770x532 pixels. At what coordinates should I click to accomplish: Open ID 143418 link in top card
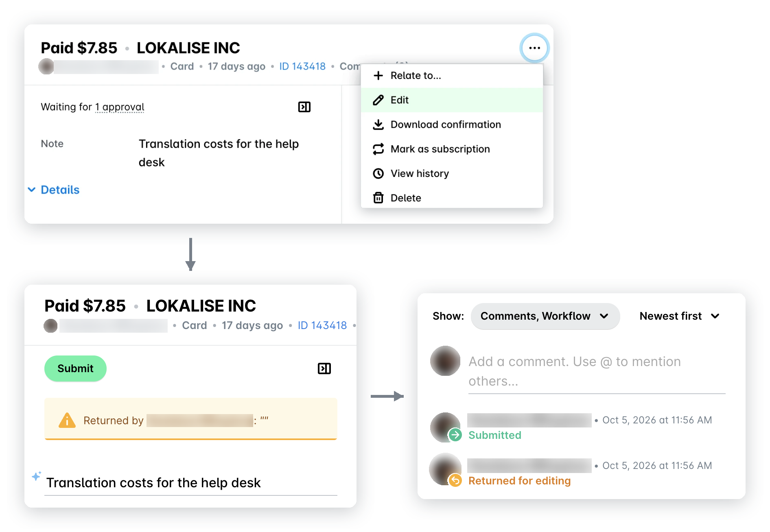302,66
